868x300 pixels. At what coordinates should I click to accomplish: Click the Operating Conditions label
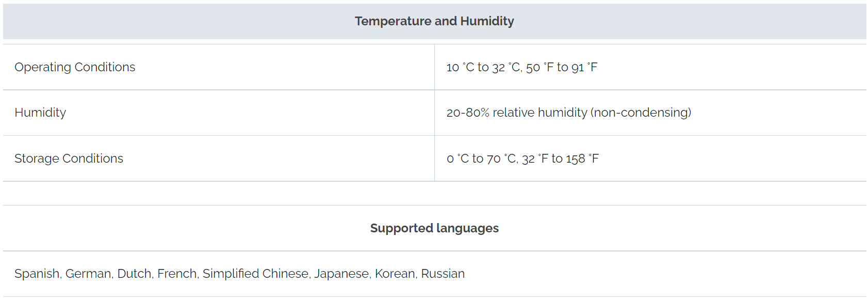pos(75,67)
